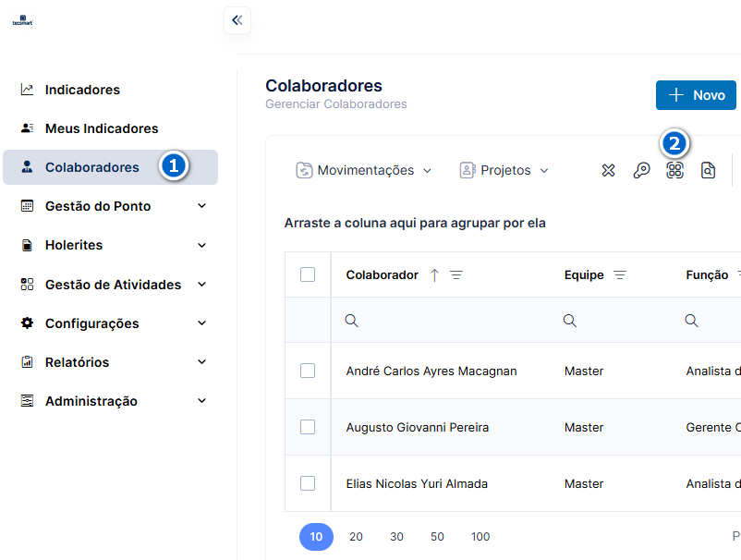Sort Colaborador column with arrow icon
This screenshot has height=560, width=741.
click(434, 275)
